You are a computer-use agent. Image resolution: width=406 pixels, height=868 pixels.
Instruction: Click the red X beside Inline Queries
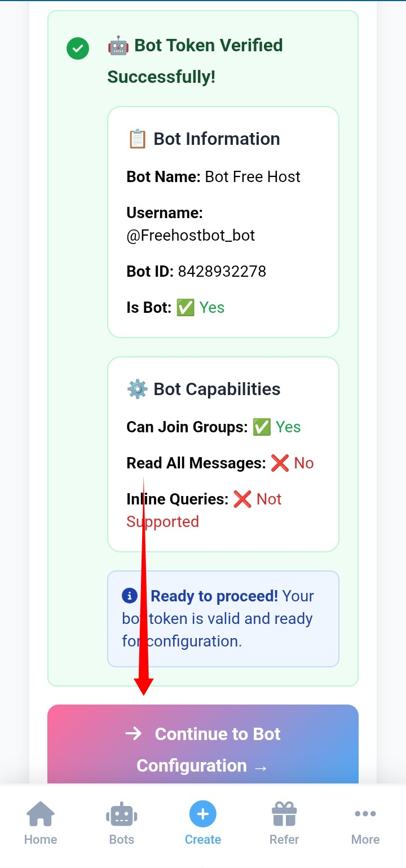tap(242, 499)
